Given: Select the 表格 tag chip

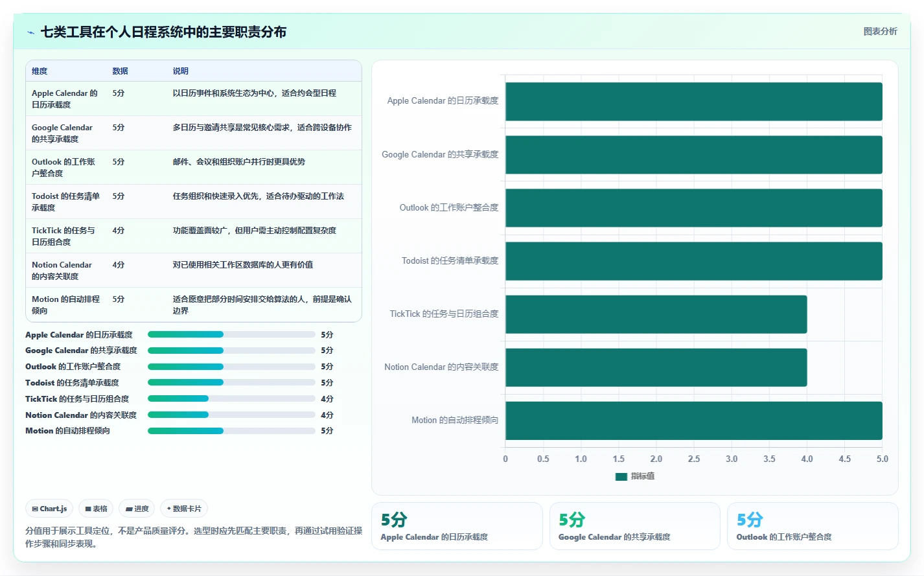Looking at the screenshot, I should (96, 509).
